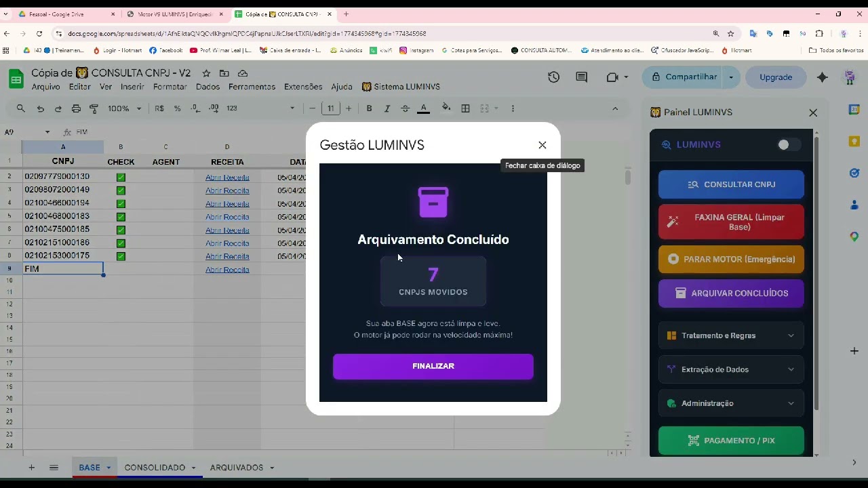
Task: Open the zoom level dropdown at 100%
Action: click(x=124, y=108)
